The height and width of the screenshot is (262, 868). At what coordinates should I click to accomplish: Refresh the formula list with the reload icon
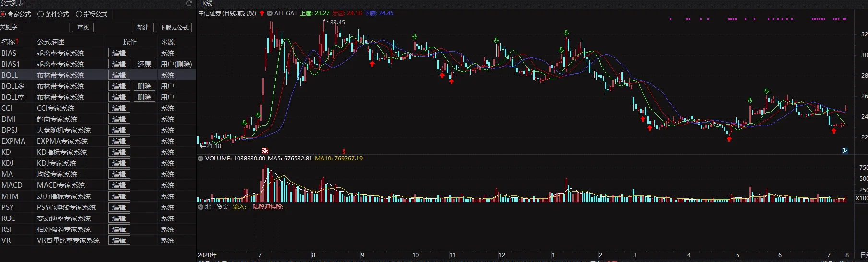(x=189, y=3)
